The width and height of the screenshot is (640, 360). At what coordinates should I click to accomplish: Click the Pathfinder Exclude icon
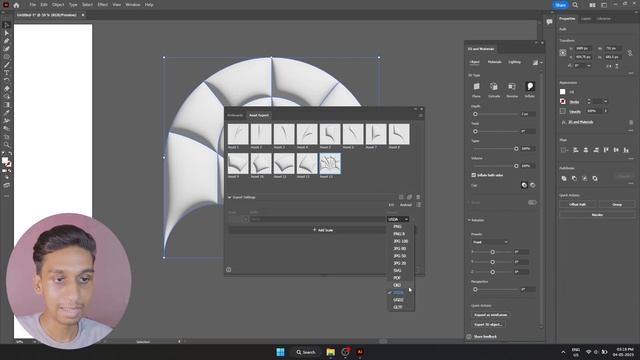[595, 178]
